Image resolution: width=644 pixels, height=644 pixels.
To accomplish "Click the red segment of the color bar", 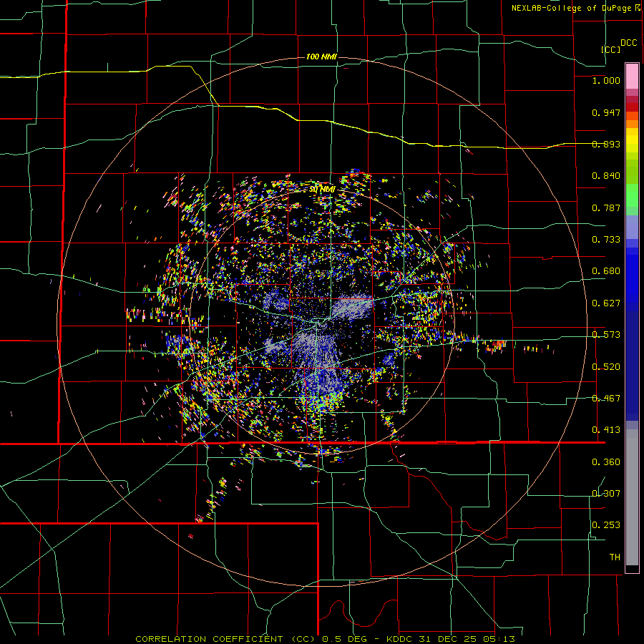I will click(x=632, y=107).
